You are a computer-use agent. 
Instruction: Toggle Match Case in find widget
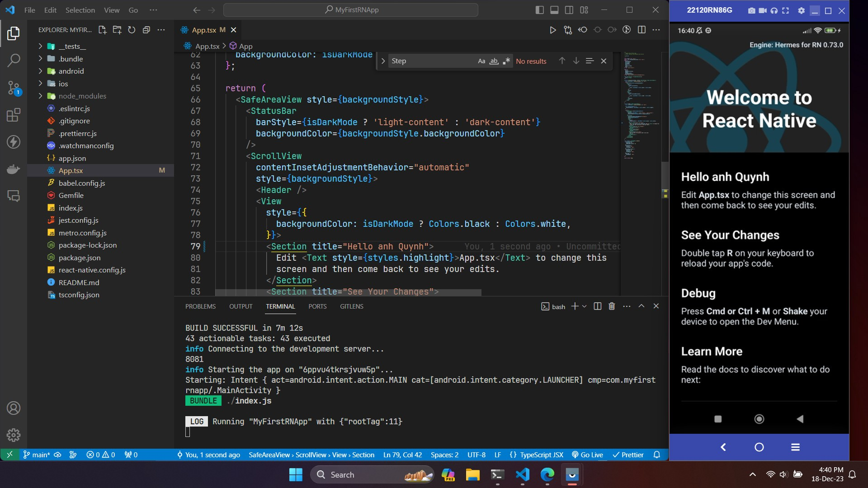pyautogui.click(x=481, y=61)
